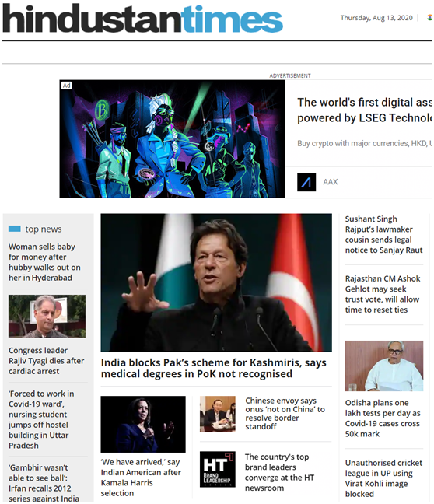The height and width of the screenshot is (504, 434).
Task: Open Woman sells baby in Hyderabad story
Action: 44,262
